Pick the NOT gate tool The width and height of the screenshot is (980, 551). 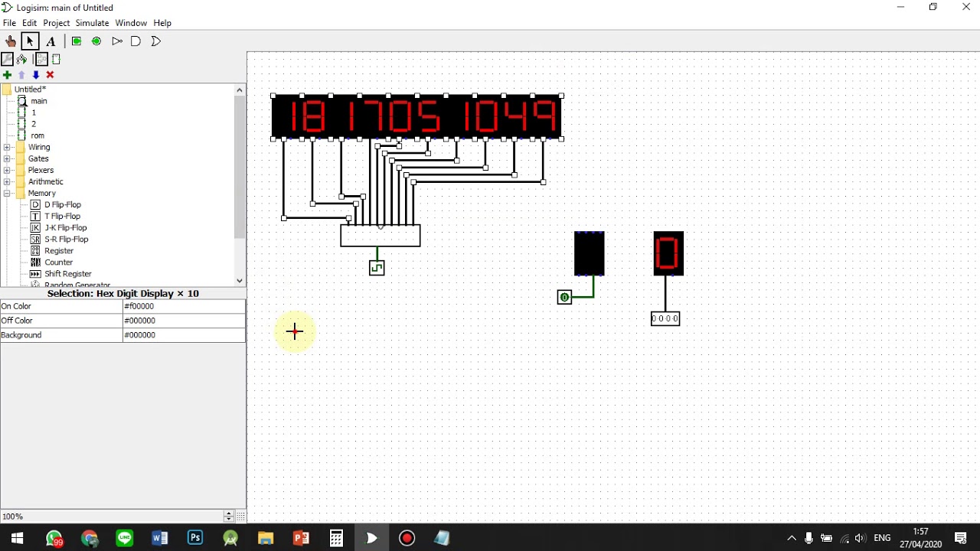click(x=116, y=41)
